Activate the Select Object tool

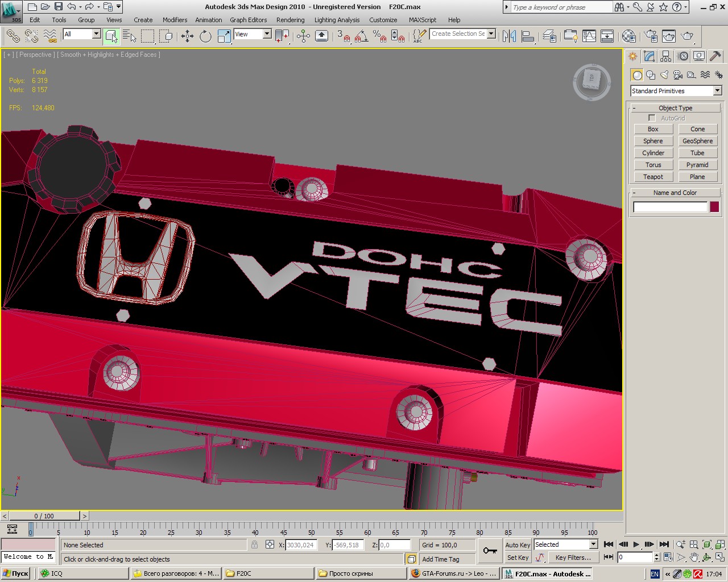pos(111,36)
